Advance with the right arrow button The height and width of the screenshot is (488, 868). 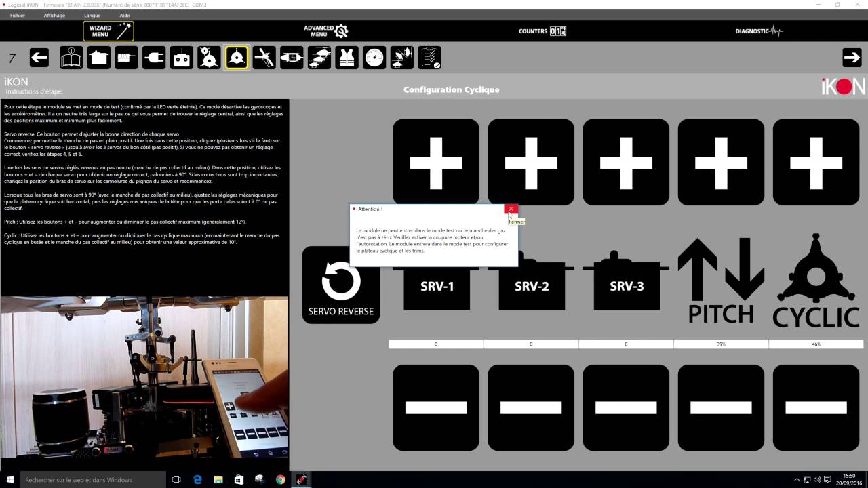pyautogui.click(x=852, y=58)
